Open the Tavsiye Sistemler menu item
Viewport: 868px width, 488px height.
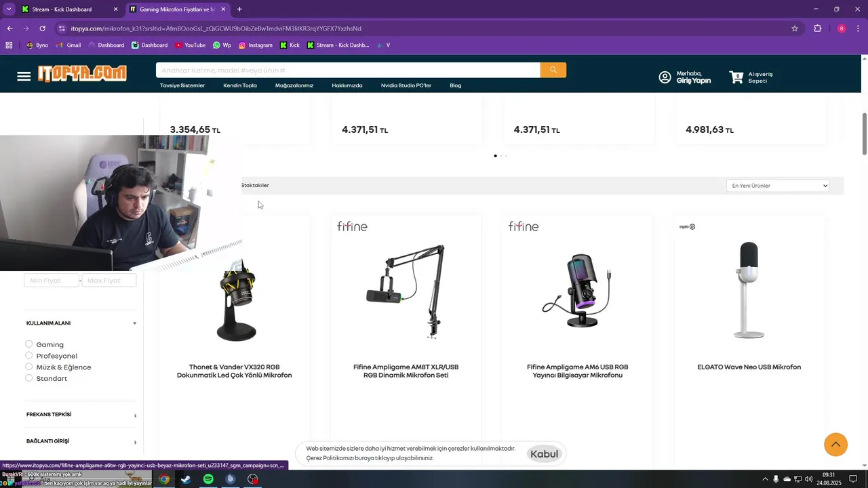pyautogui.click(x=182, y=85)
